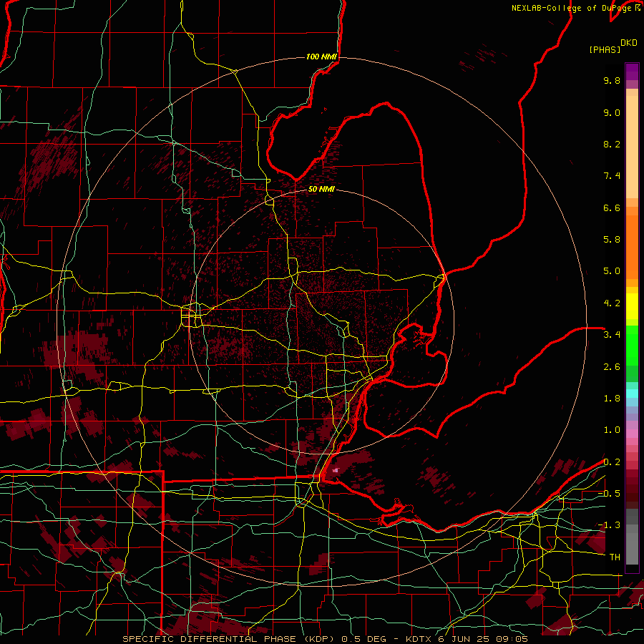Click the 5.8 scale value
The image size is (644, 644).
pos(612,240)
